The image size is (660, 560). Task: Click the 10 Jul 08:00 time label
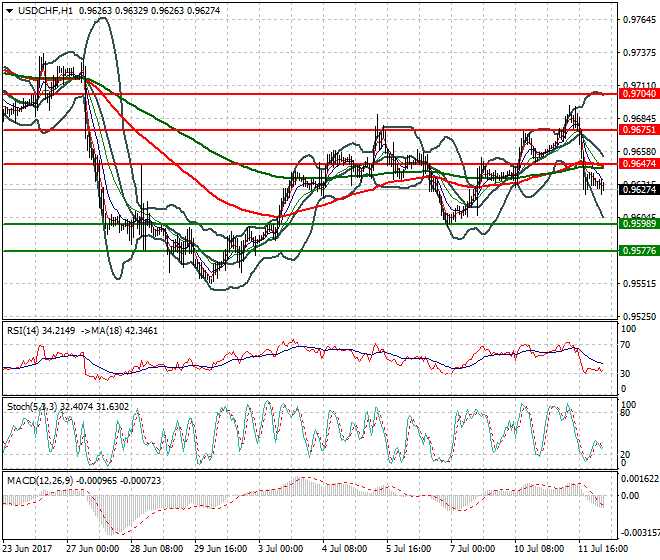click(540, 549)
